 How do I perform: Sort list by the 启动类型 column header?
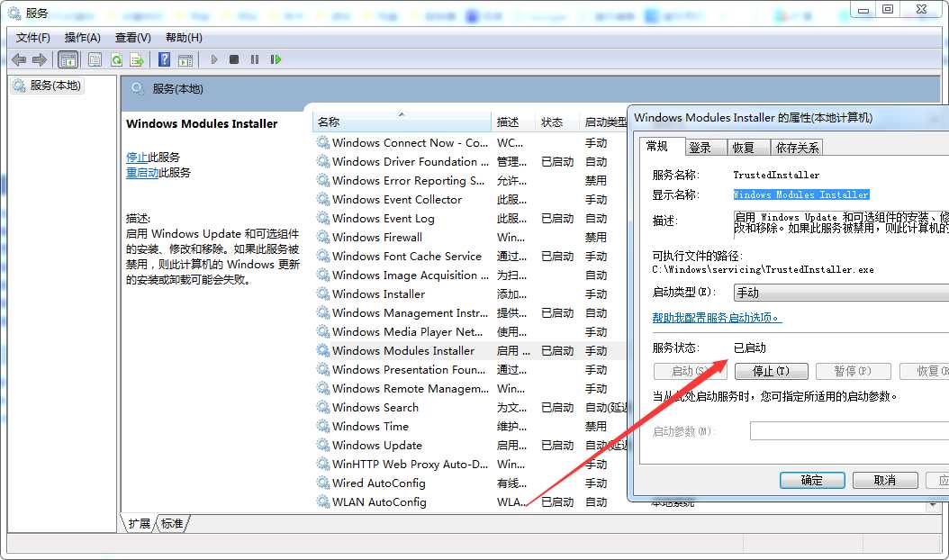point(604,122)
